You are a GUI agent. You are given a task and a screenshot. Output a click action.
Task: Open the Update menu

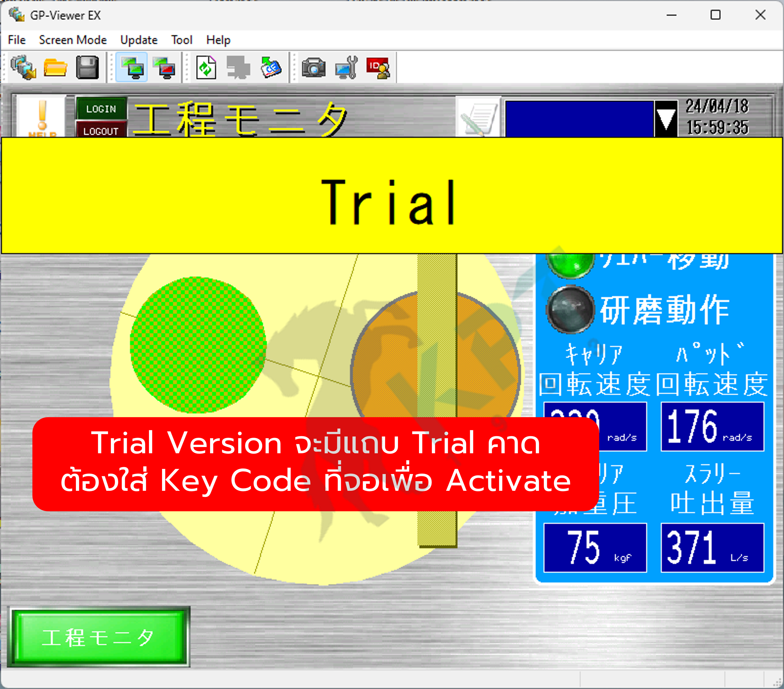(x=139, y=40)
